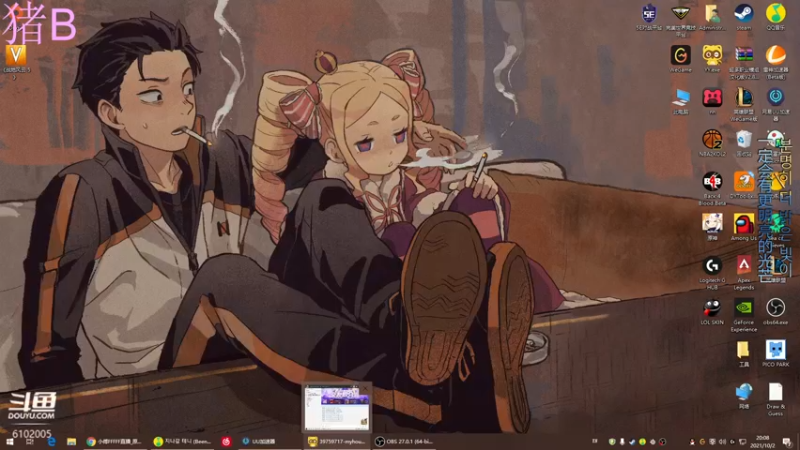The image size is (800, 450).
Task: Switch to the Chrome window on the taskbar
Action: 114,442
